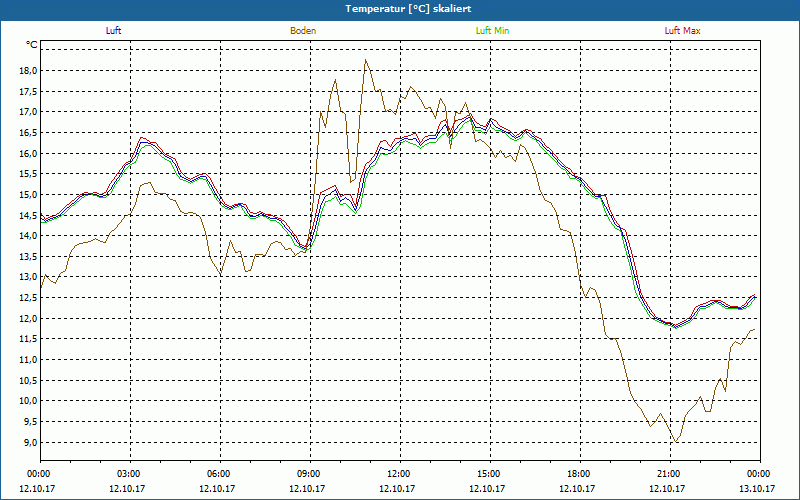Click the 9,5 y-axis value

point(31,421)
